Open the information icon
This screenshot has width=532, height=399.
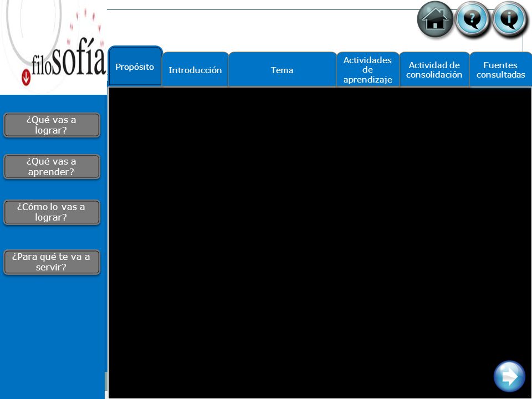coord(509,19)
